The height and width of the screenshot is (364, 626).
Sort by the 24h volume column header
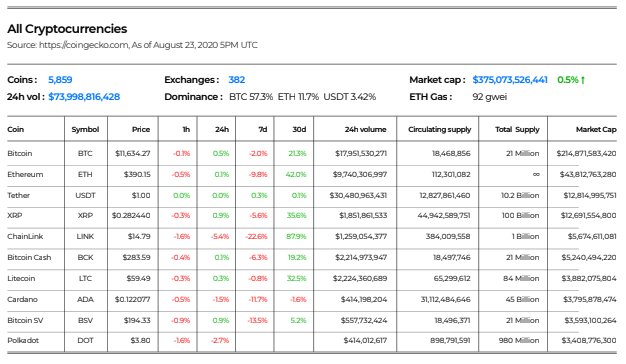366,129
